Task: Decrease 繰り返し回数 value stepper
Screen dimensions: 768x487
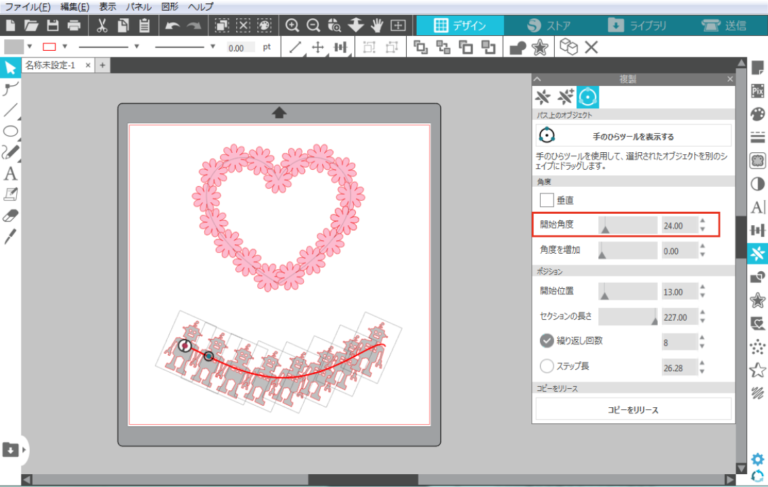Action: [702, 346]
